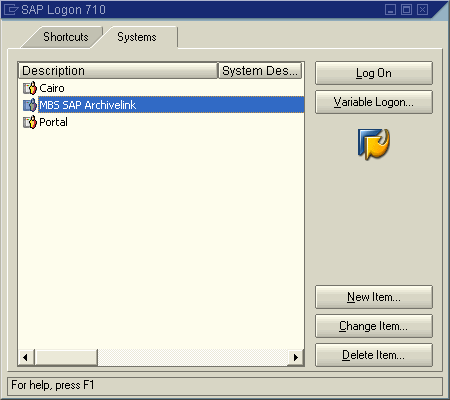
Task: Click the horizontal scrollbar left arrow
Action: pos(26,357)
